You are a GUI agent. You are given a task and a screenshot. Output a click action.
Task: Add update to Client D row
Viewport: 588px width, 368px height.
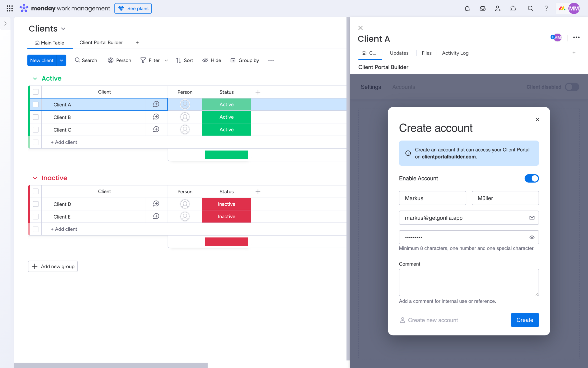click(156, 204)
